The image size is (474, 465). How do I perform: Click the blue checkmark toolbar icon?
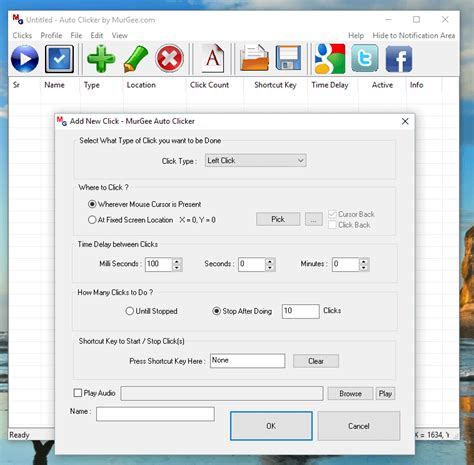pos(59,59)
